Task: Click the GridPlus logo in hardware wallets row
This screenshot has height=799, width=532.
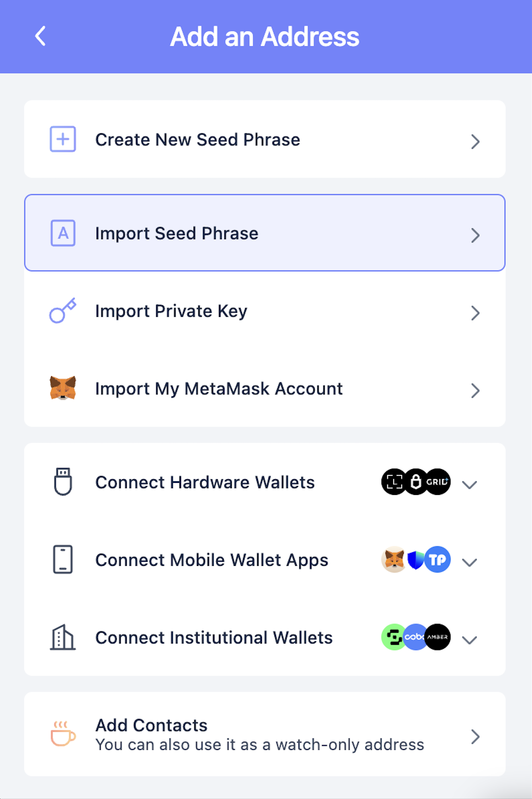Action: click(x=437, y=482)
